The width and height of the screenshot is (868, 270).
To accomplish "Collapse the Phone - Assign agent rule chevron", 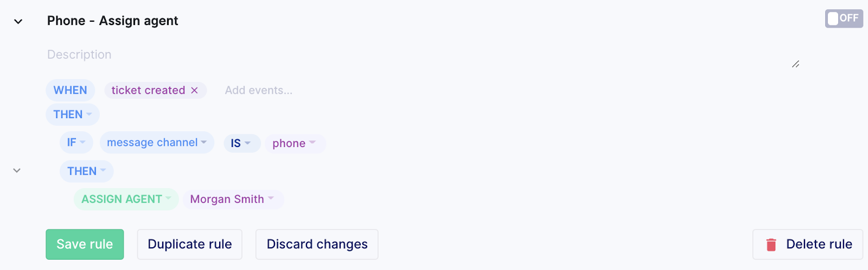I will (x=18, y=22).
